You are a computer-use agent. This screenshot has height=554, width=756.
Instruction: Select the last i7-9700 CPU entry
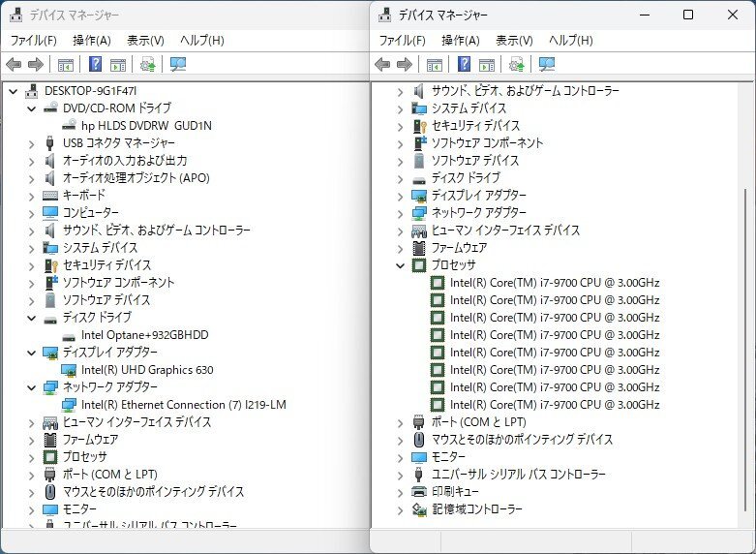555,405
